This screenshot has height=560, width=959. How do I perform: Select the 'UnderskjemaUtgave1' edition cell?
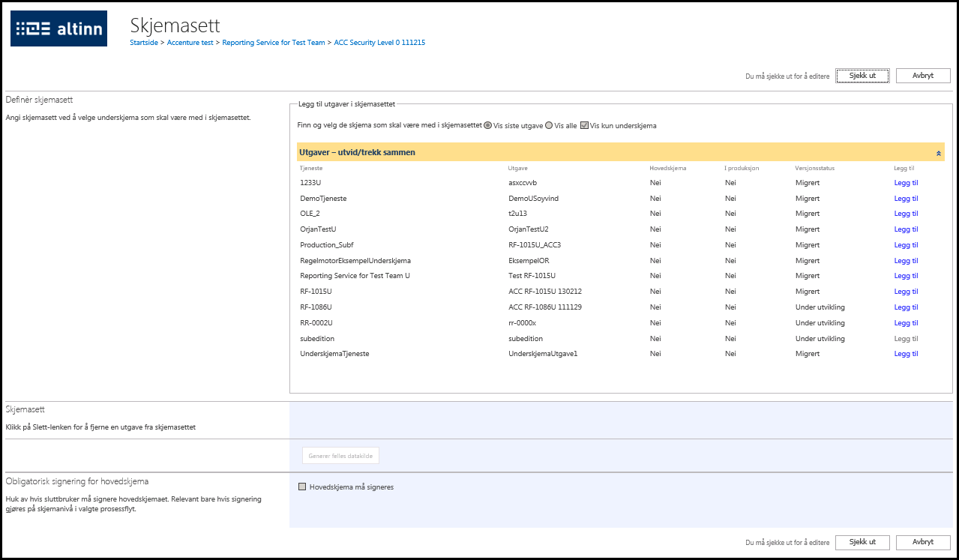pyautogui.click(x=543, y=354)
